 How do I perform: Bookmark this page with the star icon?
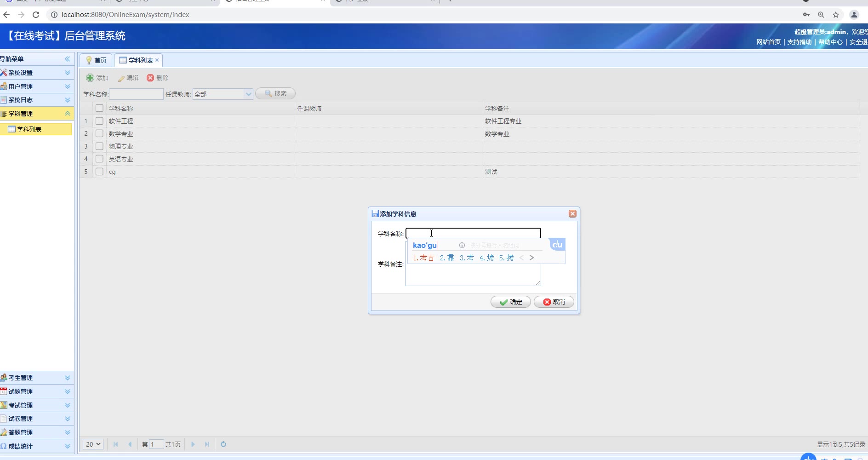point(836,15)
